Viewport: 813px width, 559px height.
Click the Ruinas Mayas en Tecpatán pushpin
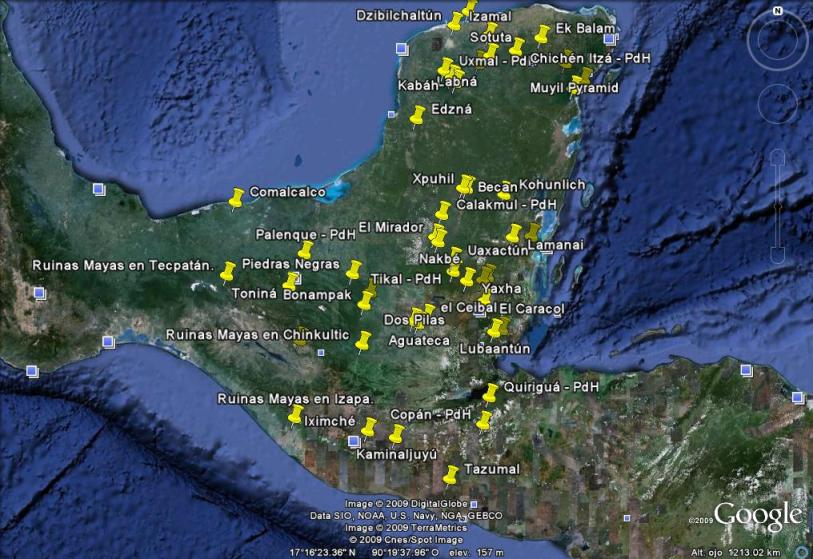227,271
